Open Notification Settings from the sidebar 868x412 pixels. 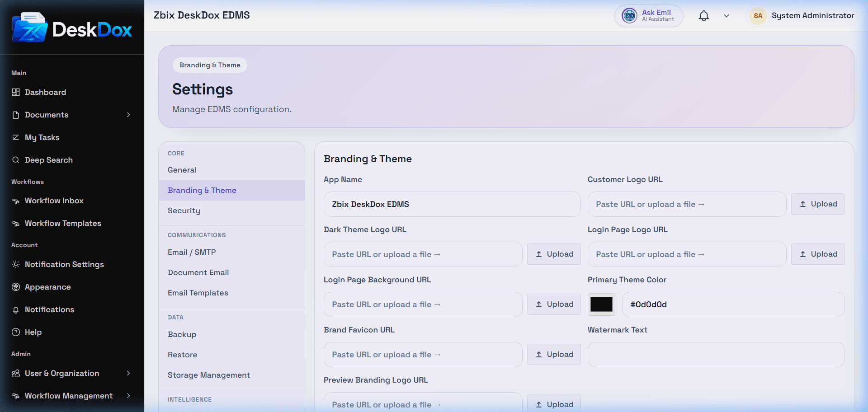pyautogui.click(x=72, y=264)
